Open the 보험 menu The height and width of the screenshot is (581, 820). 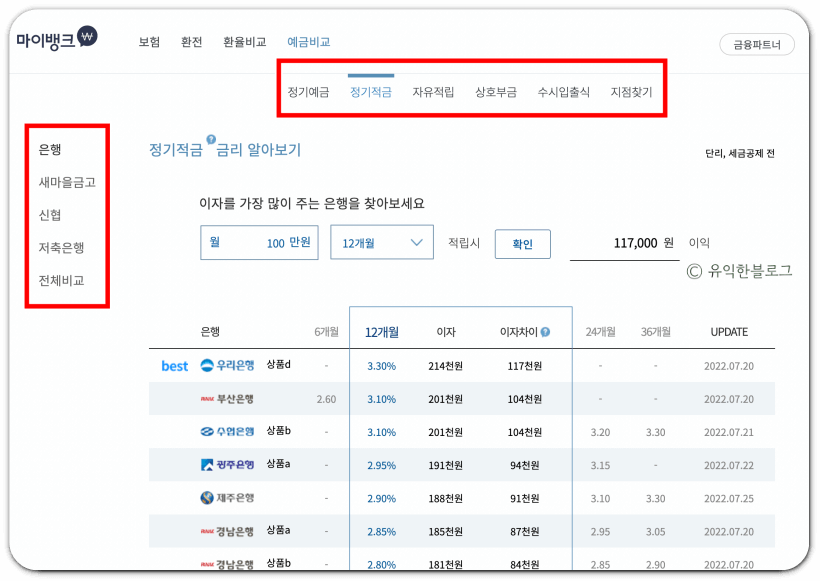tap(149, 42)
